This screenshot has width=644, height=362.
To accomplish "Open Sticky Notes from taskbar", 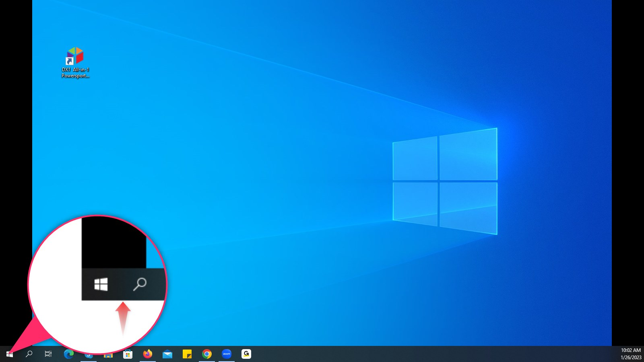I will [187, 354].
